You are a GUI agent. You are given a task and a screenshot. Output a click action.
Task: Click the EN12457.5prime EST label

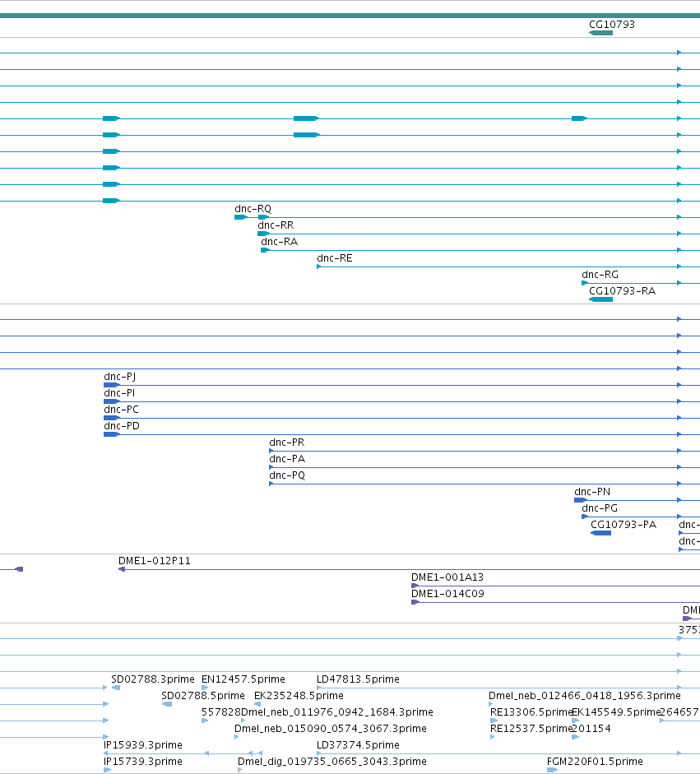pyautogui.click(x=243, y=679)
